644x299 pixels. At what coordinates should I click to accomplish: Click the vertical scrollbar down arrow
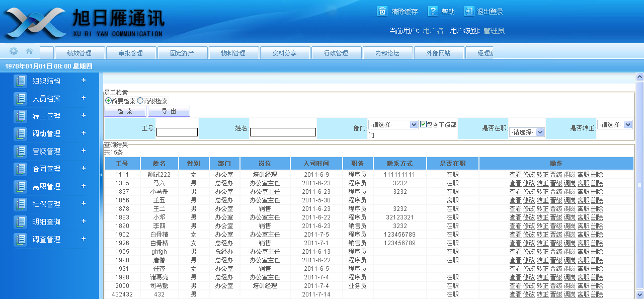click(639, 294)
